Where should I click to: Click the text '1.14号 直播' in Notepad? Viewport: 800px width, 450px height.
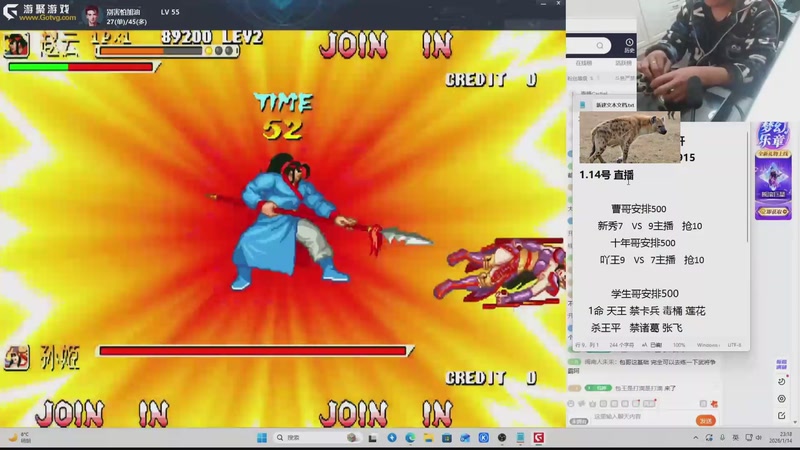coord(606,175)
